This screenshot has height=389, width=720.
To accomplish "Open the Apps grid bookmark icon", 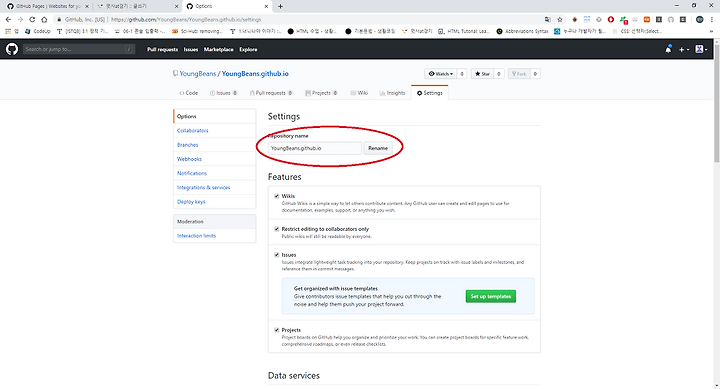I will pyautogui.click(x=8, y=31).
